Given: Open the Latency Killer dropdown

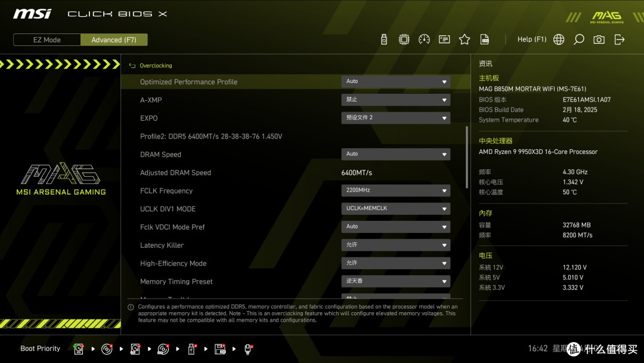Looking at the screenshot, I should pos(395,245).
